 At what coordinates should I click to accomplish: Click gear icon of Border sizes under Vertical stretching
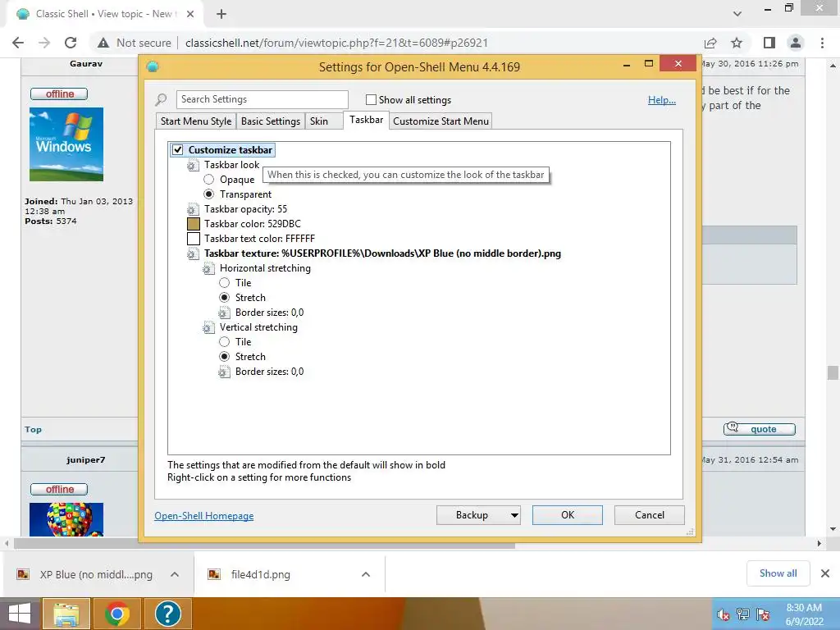pyautogui.click(x=224, y=372)
